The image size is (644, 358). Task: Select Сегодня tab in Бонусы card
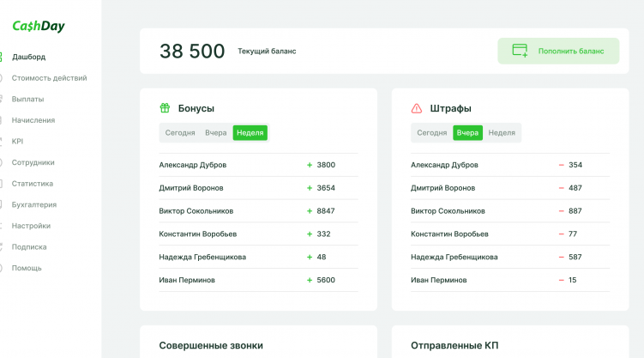tap(180, 133)
